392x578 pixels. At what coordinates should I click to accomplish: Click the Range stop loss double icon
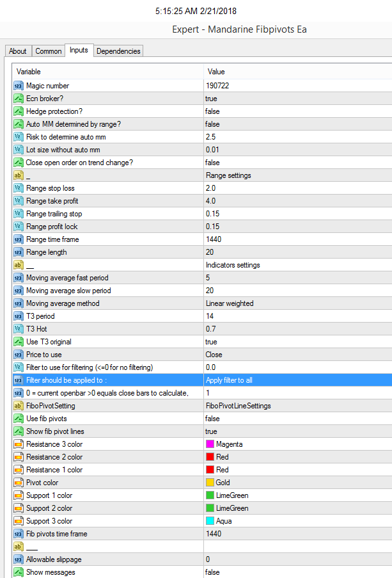coord(19,188)
